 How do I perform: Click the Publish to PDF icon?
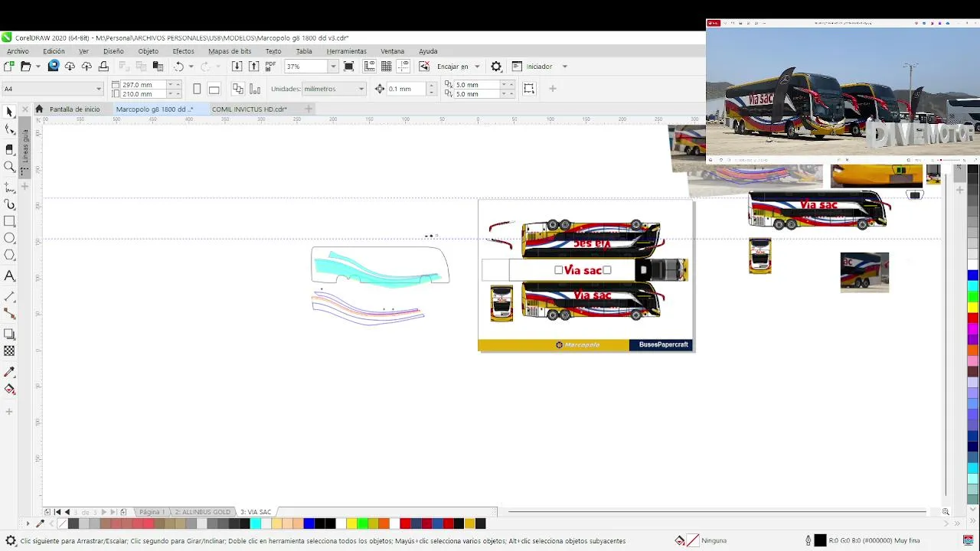270,67
